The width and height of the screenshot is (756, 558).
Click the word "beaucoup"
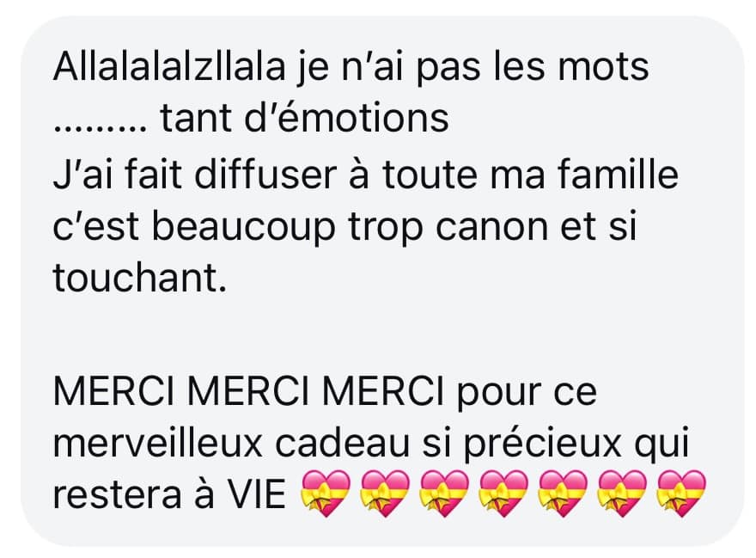(244, 229)
